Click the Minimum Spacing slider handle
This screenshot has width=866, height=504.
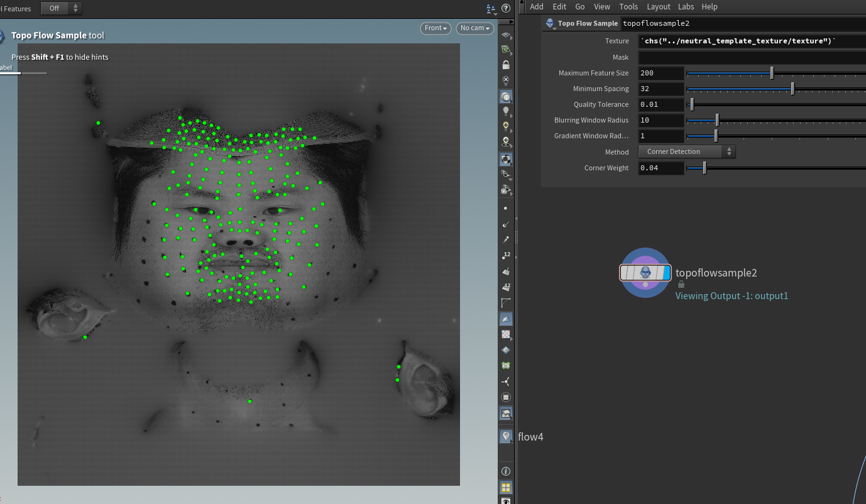pos(792,89)
